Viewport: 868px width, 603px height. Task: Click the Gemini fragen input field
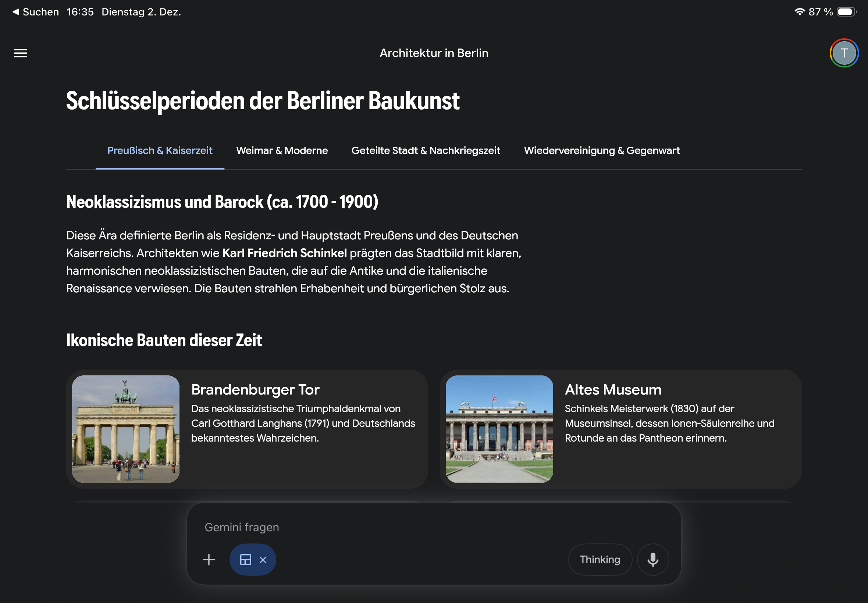(378, 527)
